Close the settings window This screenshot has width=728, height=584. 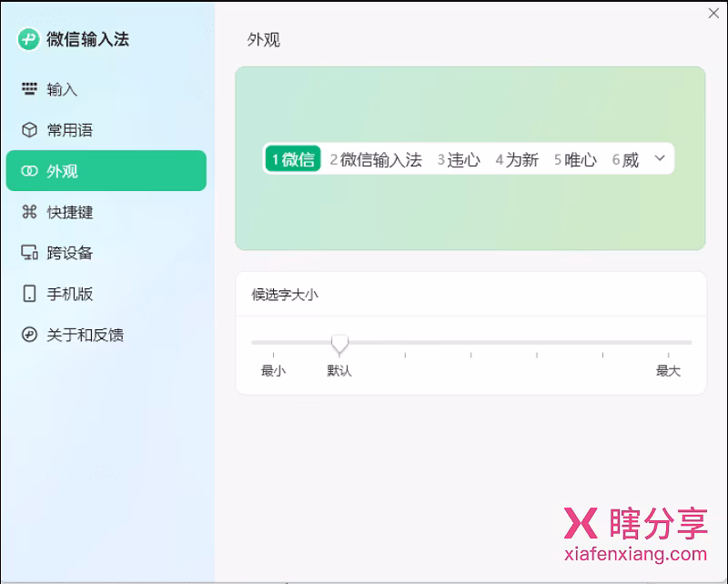[x=713, y=14]
